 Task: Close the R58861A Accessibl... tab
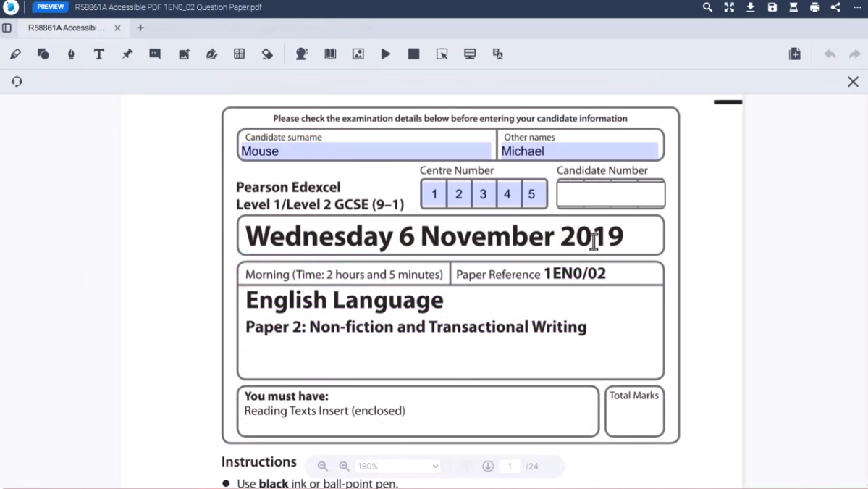coord(117,28)
